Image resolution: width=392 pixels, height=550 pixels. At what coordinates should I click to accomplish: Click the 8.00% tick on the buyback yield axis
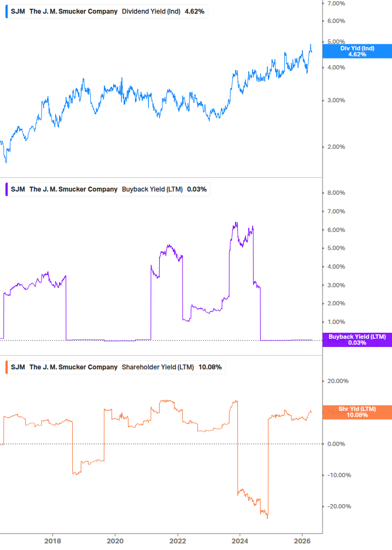(336, 193)
